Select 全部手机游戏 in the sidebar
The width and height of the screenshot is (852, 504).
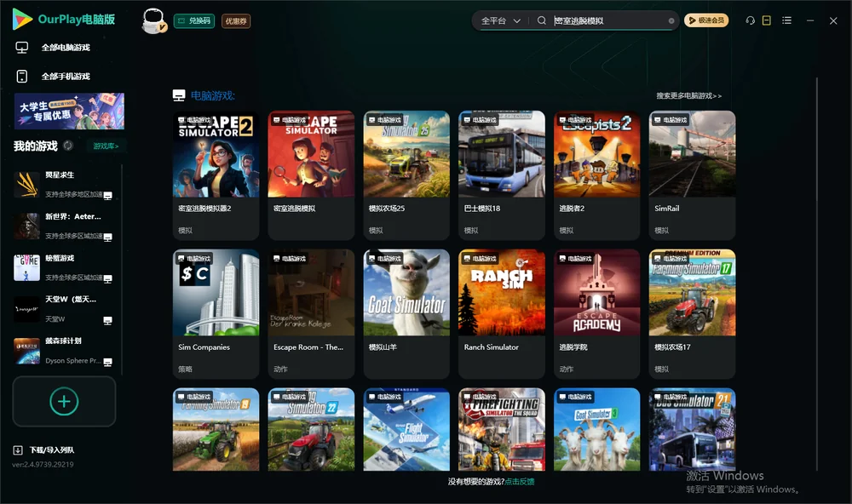(x=53, y=76)
